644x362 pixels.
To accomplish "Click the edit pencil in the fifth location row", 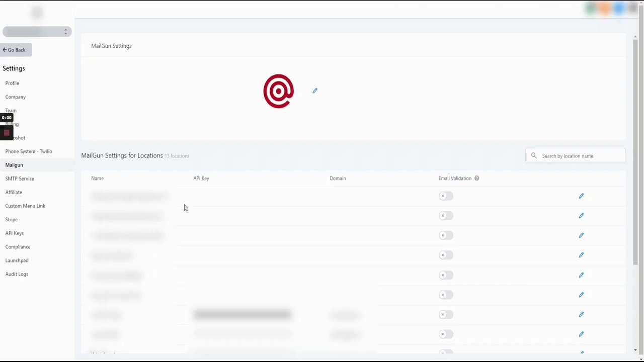I will click(581, 275).
